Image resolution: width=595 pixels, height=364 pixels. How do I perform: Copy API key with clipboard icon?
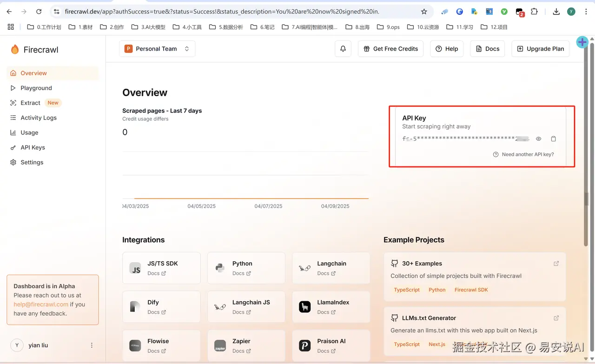coord(554,139)
